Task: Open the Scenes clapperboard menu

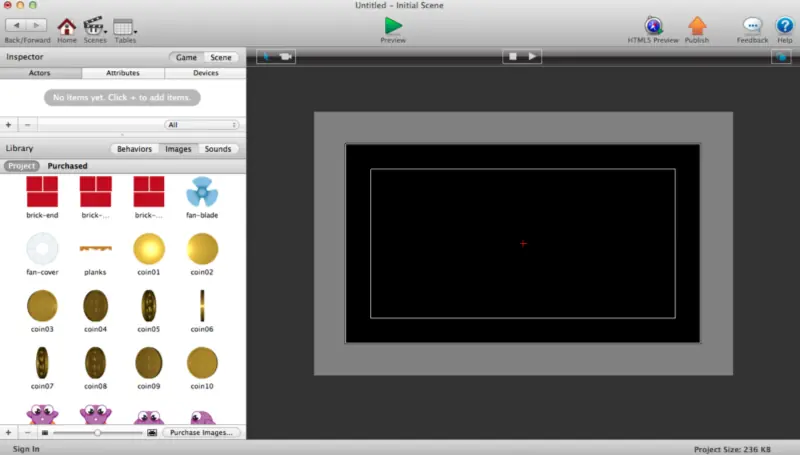Action: coord(95,31)
